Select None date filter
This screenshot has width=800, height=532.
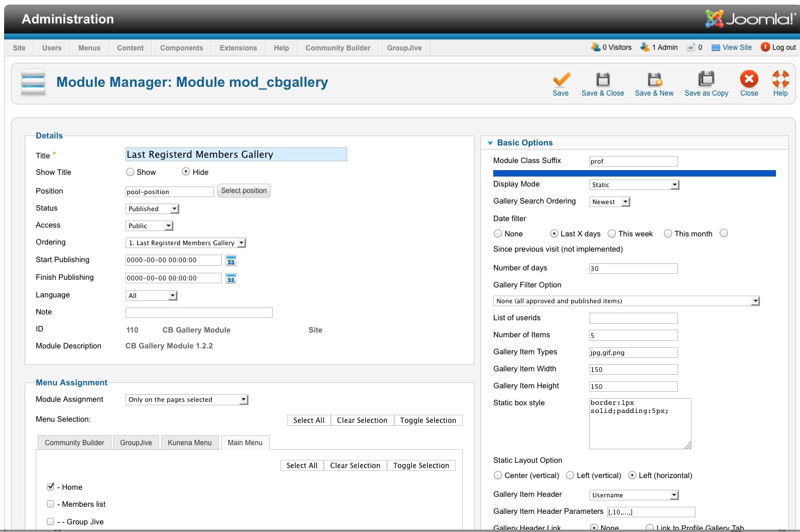tap(498, 233)
